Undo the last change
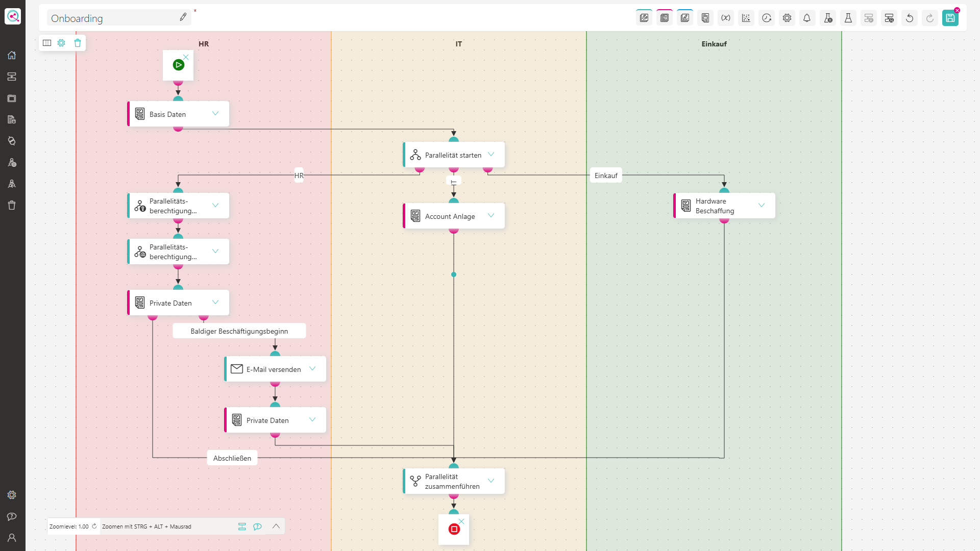Viewport: 980px width, 551px height. click(909, 18)
